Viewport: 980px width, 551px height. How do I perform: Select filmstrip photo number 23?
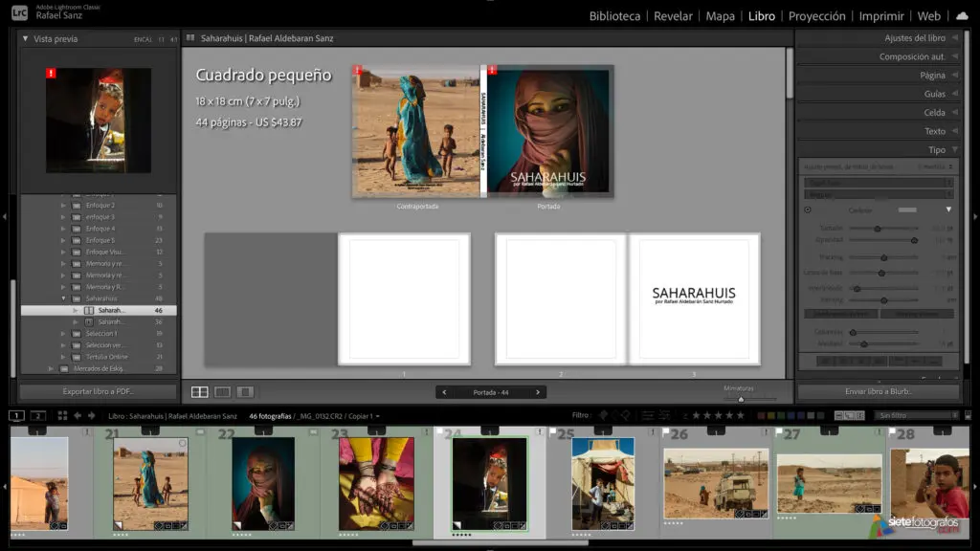pyautogui.click(x=375, y=483)
